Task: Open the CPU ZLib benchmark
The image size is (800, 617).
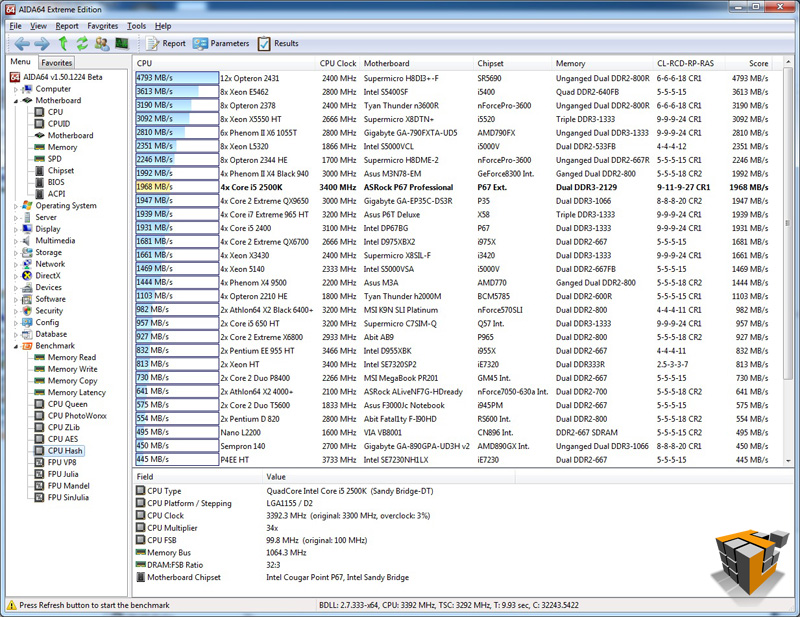Action: (x=64, y=428)
